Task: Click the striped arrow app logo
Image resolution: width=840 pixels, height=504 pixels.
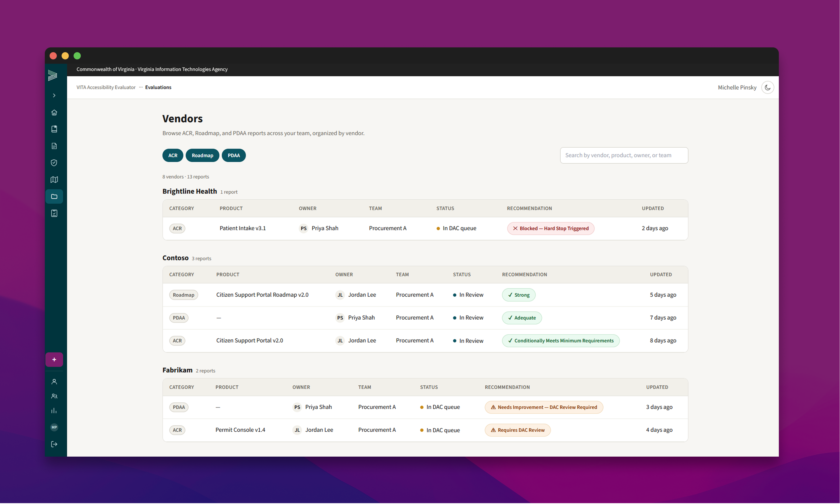Action: [53, 75]
